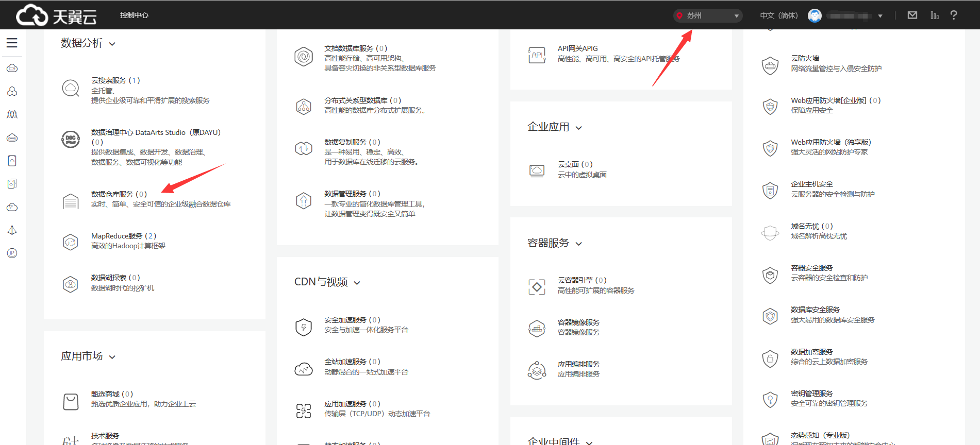Click the 应用加速服务 icon
This screenshot has width=980, height=445.
(304, 410)
